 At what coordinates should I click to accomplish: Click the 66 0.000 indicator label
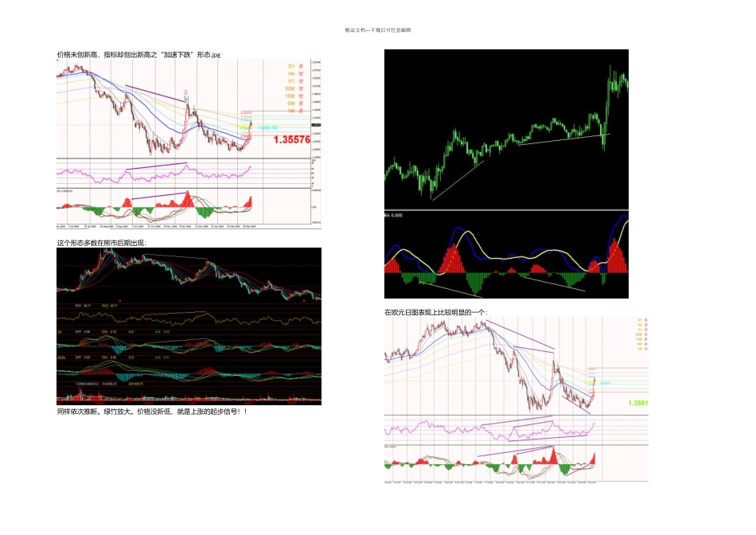[x=393, y=215]
